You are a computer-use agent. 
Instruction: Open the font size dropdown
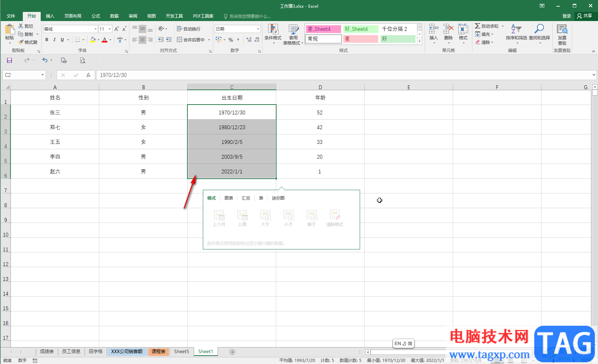(110, 29)
